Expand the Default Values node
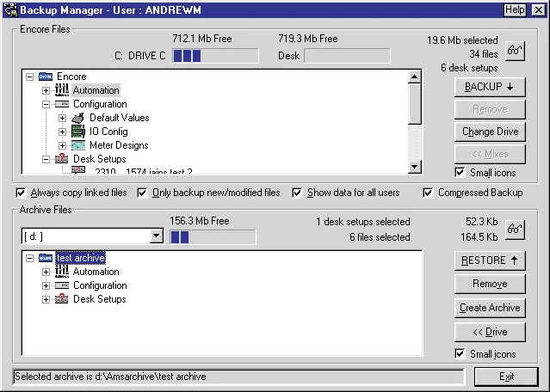The height and width of the screenshot is (392, 550). 63,118
